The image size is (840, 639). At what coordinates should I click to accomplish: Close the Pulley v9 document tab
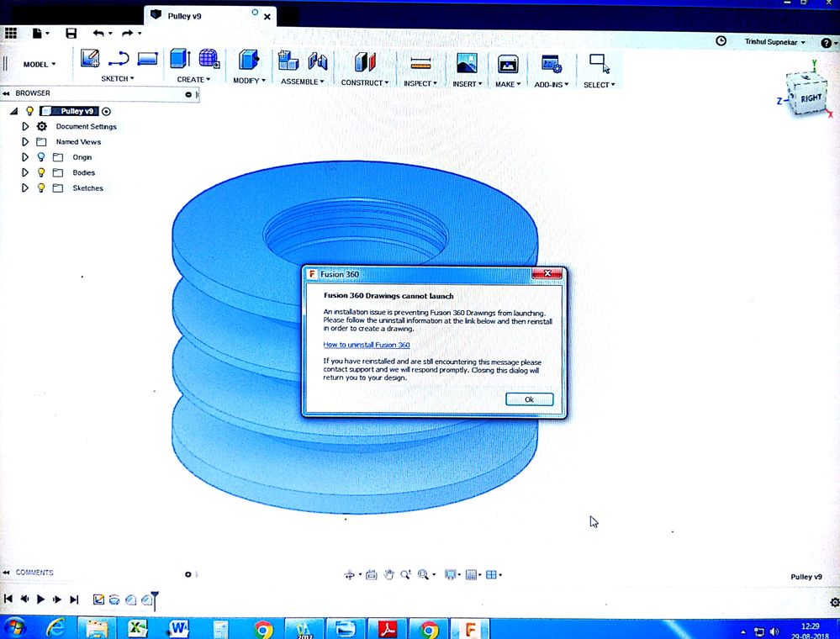pos(267,17)
